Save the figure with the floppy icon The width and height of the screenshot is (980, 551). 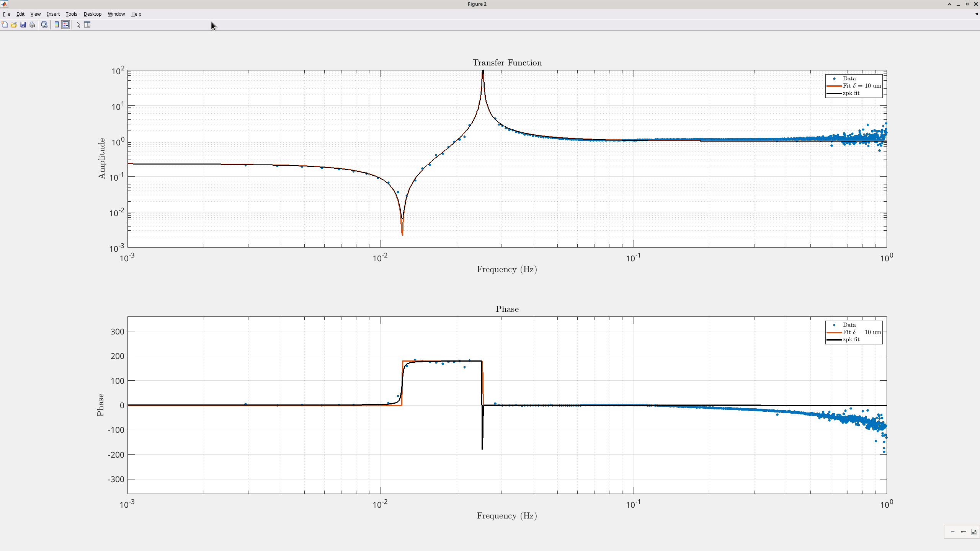tap(23, 25)
